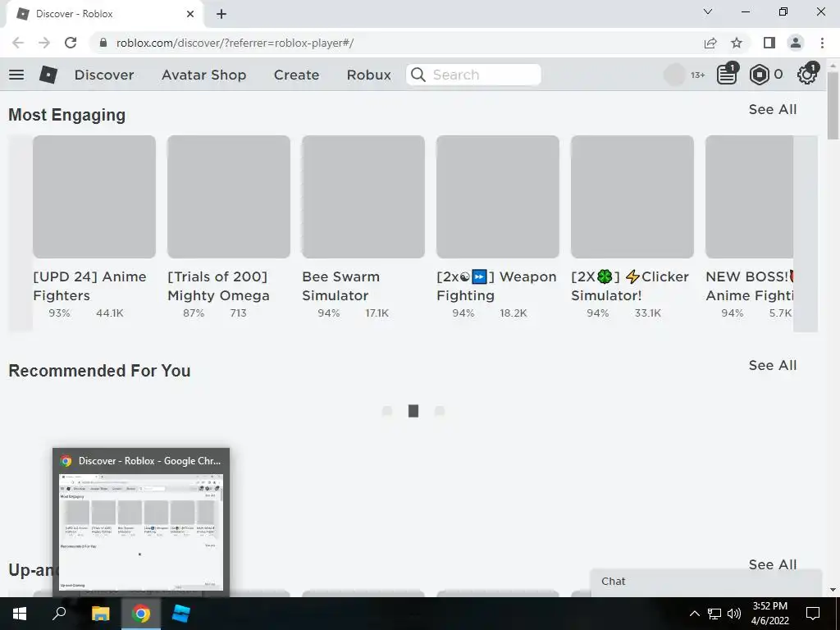Screen dimensions: 840x630
Task: Open Chrome side panel icon
Action: [x=769, y=43]
